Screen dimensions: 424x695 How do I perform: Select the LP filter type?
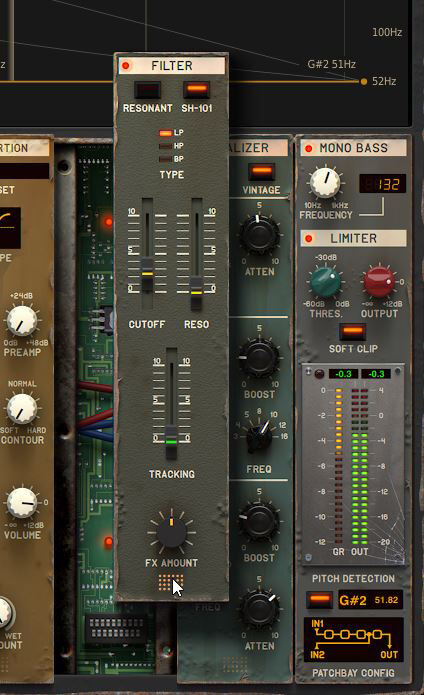(x=165, y=133)
